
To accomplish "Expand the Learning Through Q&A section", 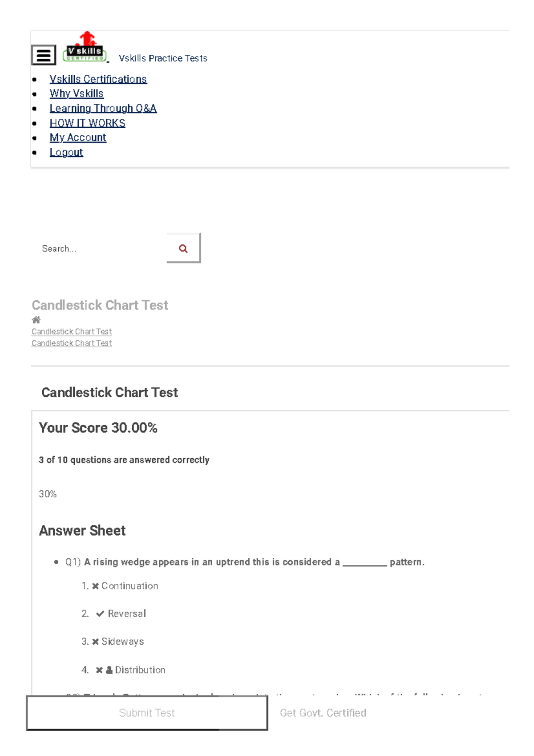I will [103, 108].
